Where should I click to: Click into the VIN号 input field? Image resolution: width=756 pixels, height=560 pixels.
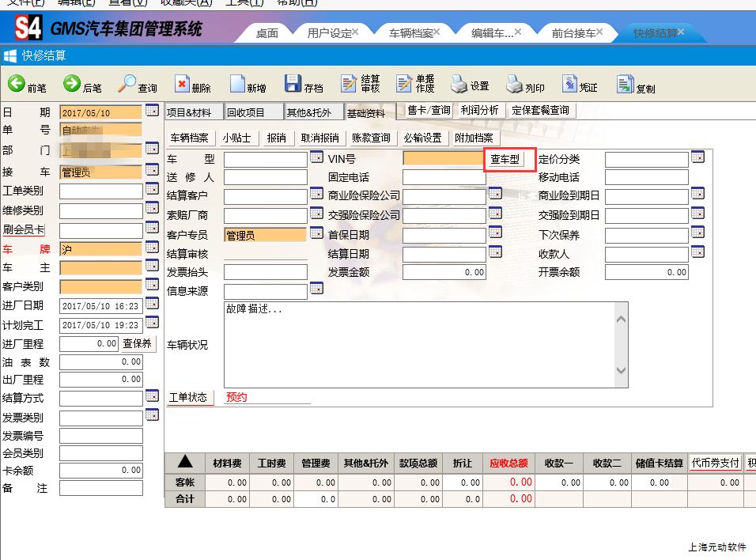pyautogui.click(x=443, y=159)
